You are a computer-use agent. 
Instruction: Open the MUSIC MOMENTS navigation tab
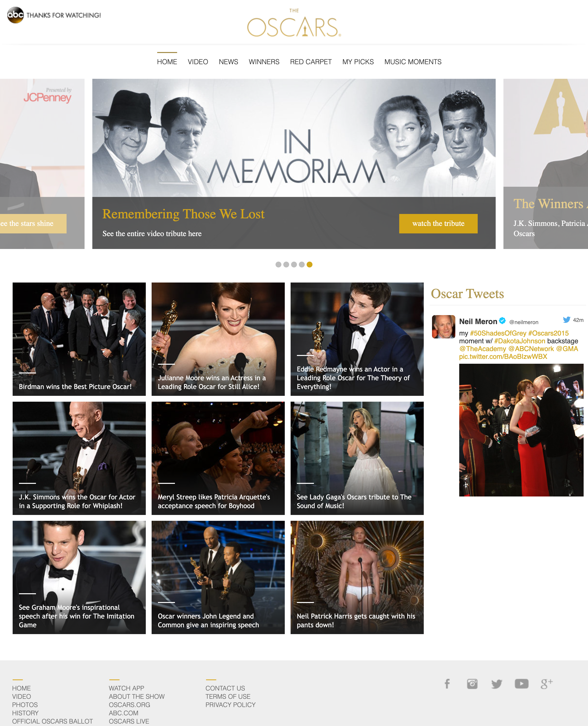(x=413, y=62)
